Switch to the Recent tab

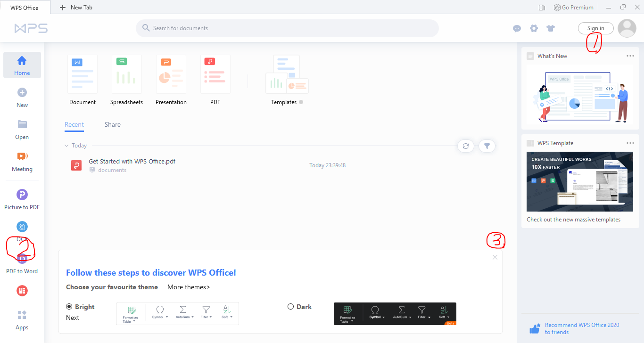pyautogui.click(x=74, y=125)
